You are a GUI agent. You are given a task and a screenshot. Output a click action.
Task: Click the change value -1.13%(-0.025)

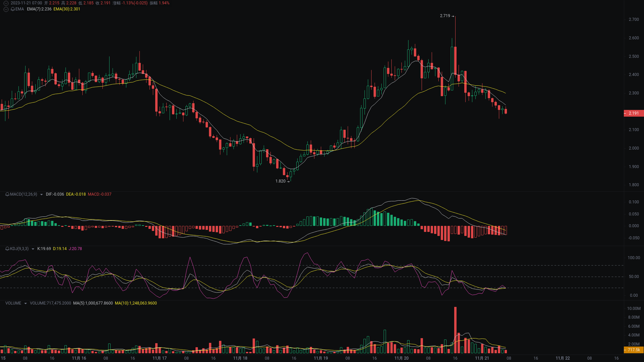click(x=135, y=3)
